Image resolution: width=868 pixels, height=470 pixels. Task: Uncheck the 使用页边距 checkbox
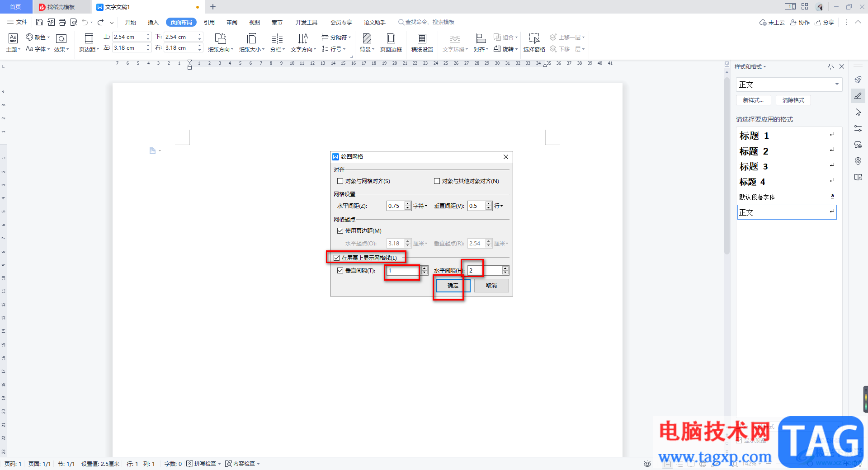340,231
